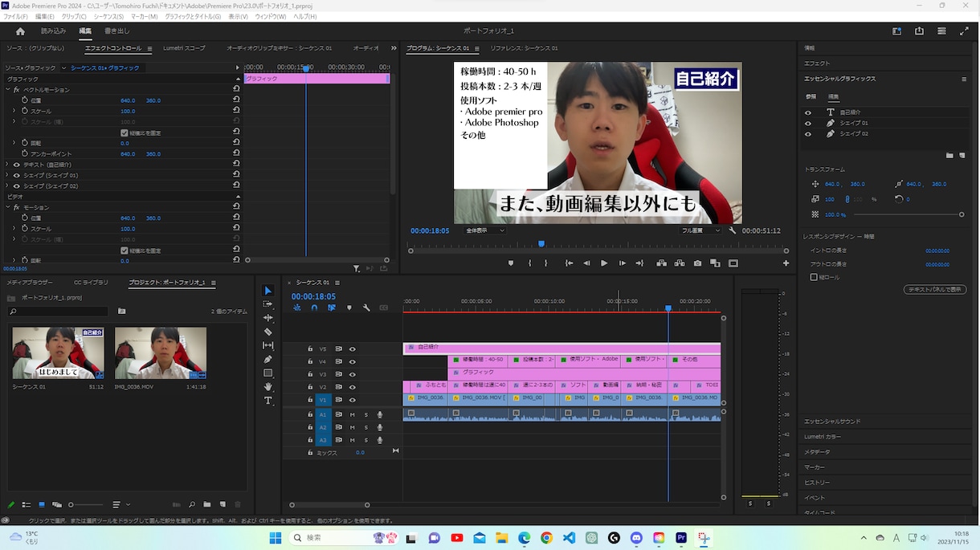980x550 pixels.
Task: Select the Hand tool
Action: (268, 386)
